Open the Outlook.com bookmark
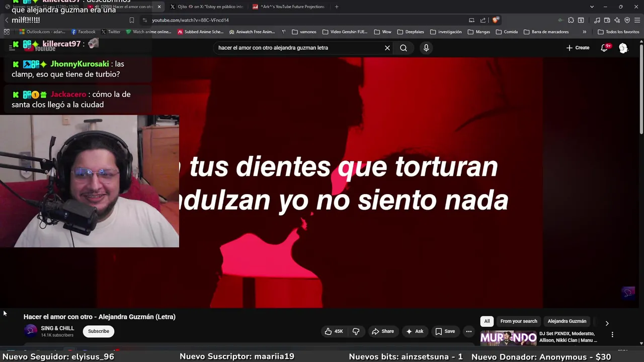The height and width of the screenshot is (362, 644). coord(42,32)
